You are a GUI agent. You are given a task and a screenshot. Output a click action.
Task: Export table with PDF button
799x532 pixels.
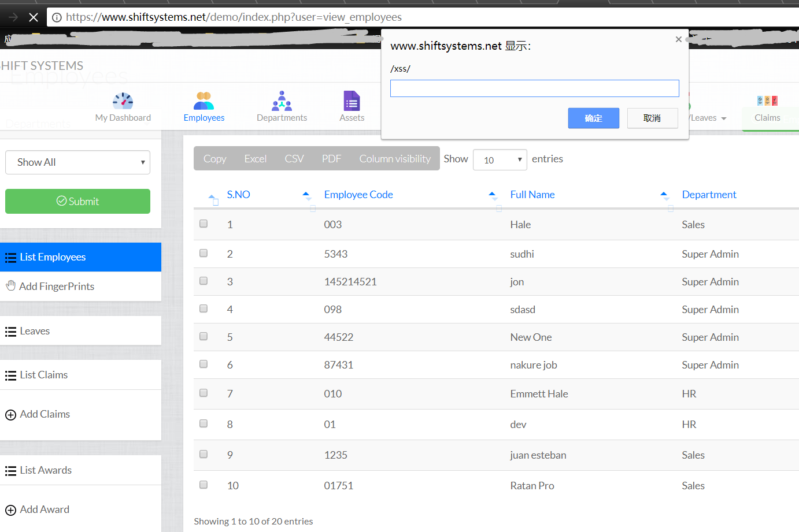pos(331,159)
